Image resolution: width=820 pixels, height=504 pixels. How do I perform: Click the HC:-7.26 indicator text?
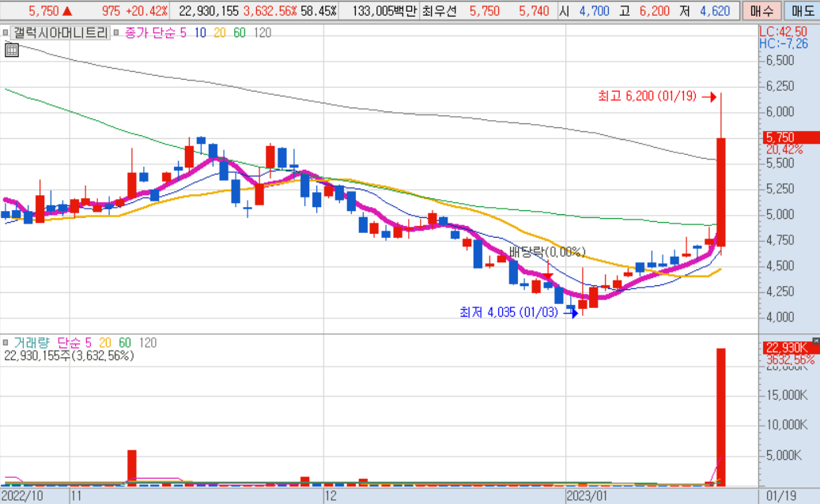[x=784, y=44]
